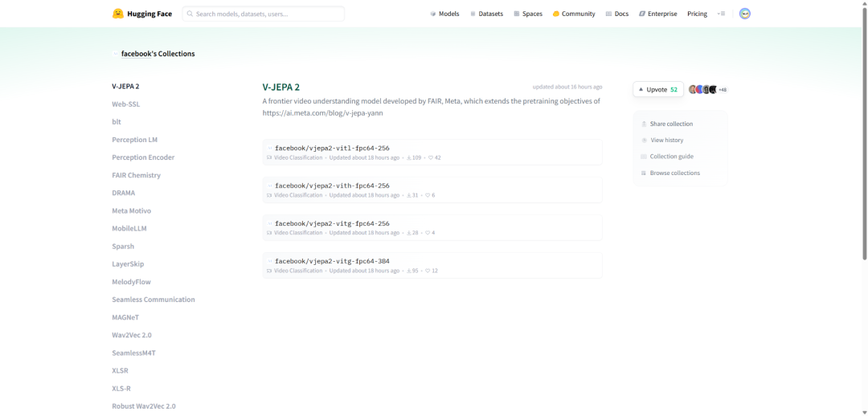868x416 pixels.
Task: Open the Robust Wav2Vec 2.0 collection
Action: (144, 406)
